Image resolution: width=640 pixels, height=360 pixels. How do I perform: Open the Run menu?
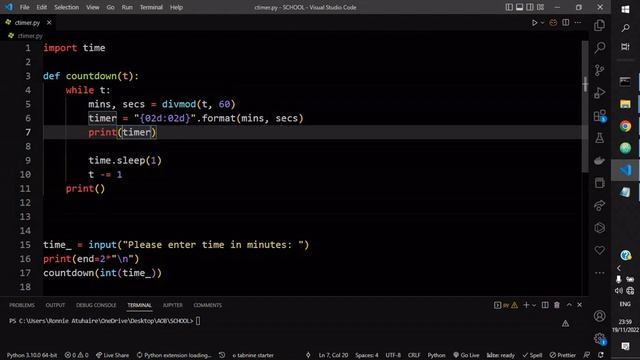click(x=127, y=7)
